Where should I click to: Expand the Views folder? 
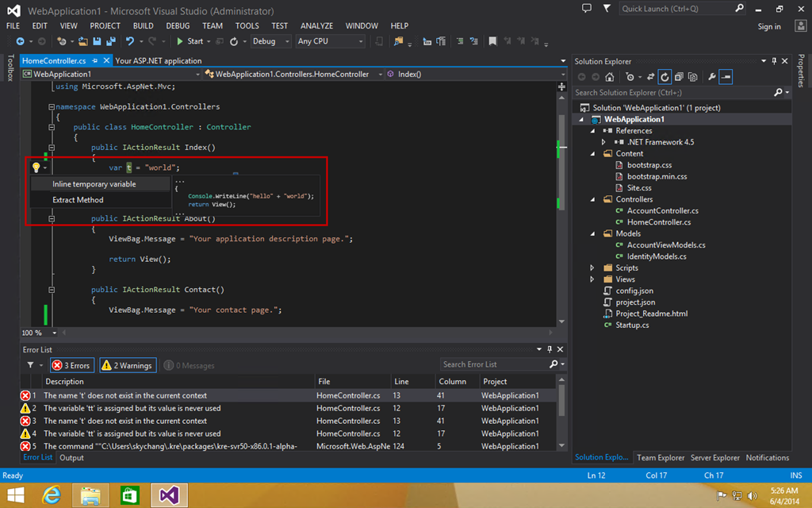(593, 279)
